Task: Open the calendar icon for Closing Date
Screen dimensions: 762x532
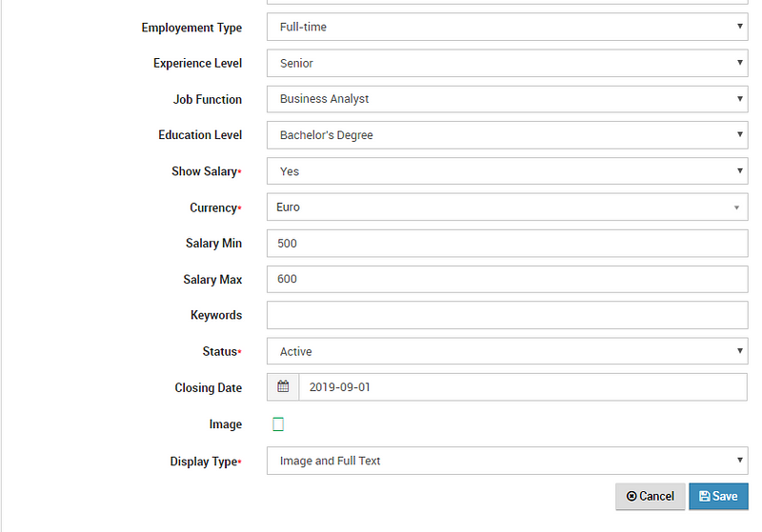Action: [x=283, y=386]
